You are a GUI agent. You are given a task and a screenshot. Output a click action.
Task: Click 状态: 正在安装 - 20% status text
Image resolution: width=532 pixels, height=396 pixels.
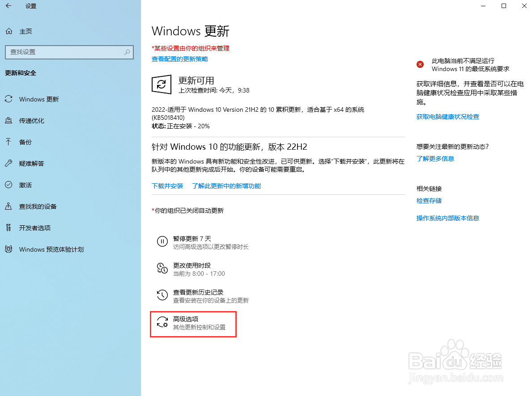pyautogui.click(x=180, y=126)
